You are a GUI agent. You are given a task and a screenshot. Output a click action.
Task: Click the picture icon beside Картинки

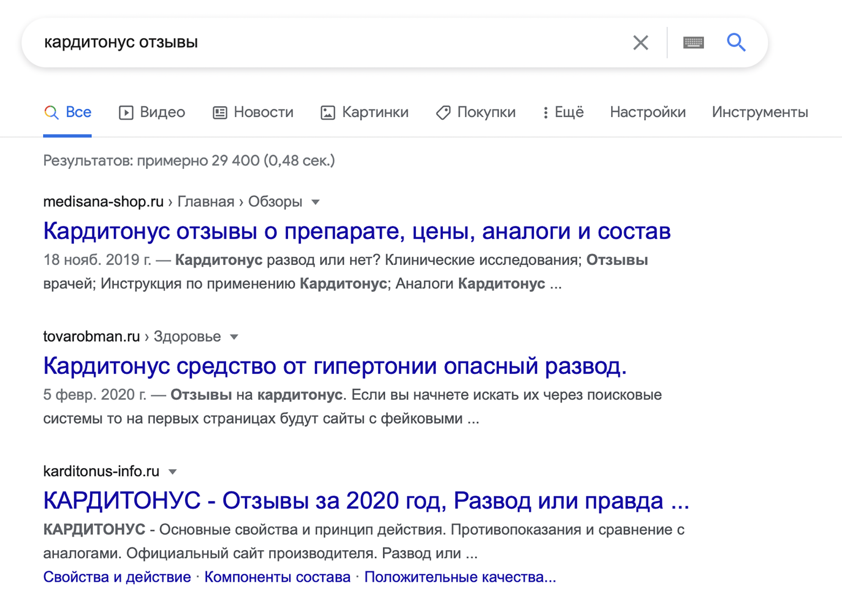(x=328, y=112)
